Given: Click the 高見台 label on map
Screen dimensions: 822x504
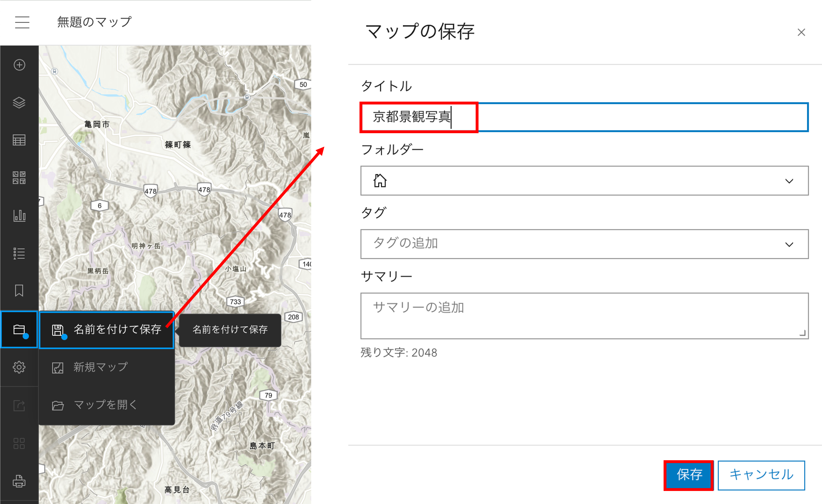Looking at the screenshot, I should coord(177,489).
